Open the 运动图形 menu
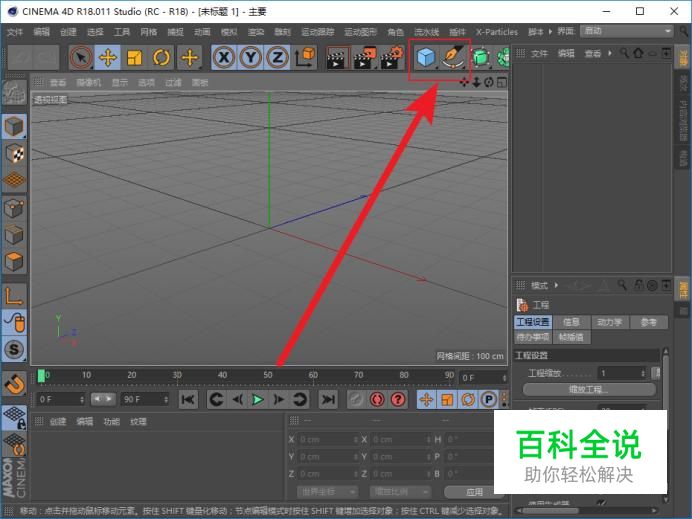This screenshot has width=692, height=519. coord(361,32)
